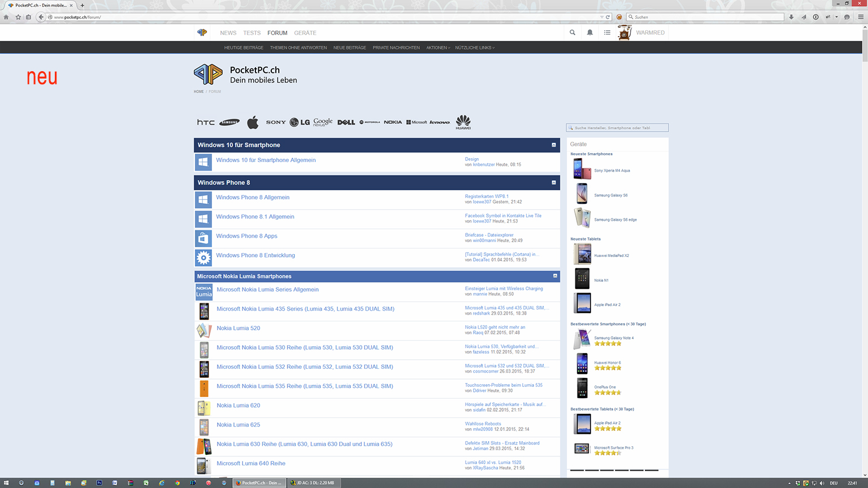This screenshot has height=488, width=868.
Task: Open the Microsoft Lumia 640 Reihe forum
Action: pos(251,464)
